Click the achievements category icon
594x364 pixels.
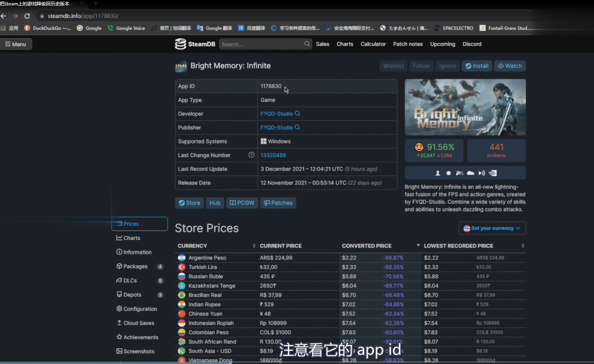pyautogui.click(x=449, y=173)
